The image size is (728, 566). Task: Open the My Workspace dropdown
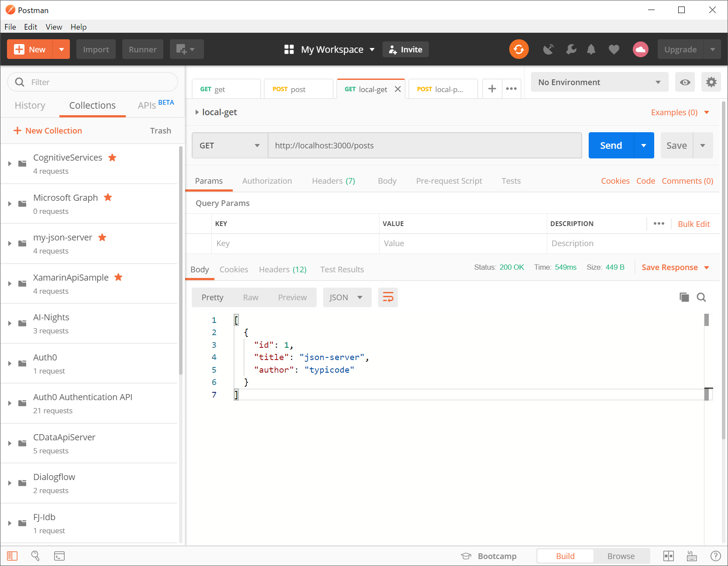[338, 49]
